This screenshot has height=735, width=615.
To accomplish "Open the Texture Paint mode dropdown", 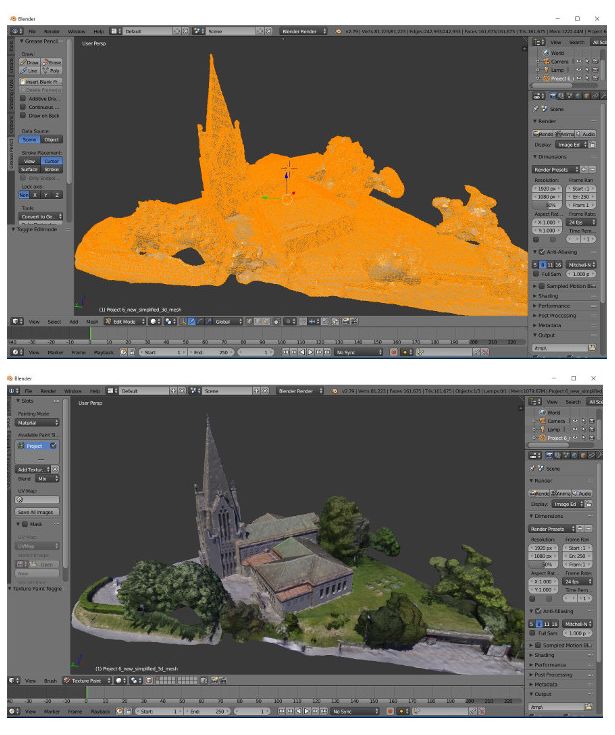I will coord(87,681).
